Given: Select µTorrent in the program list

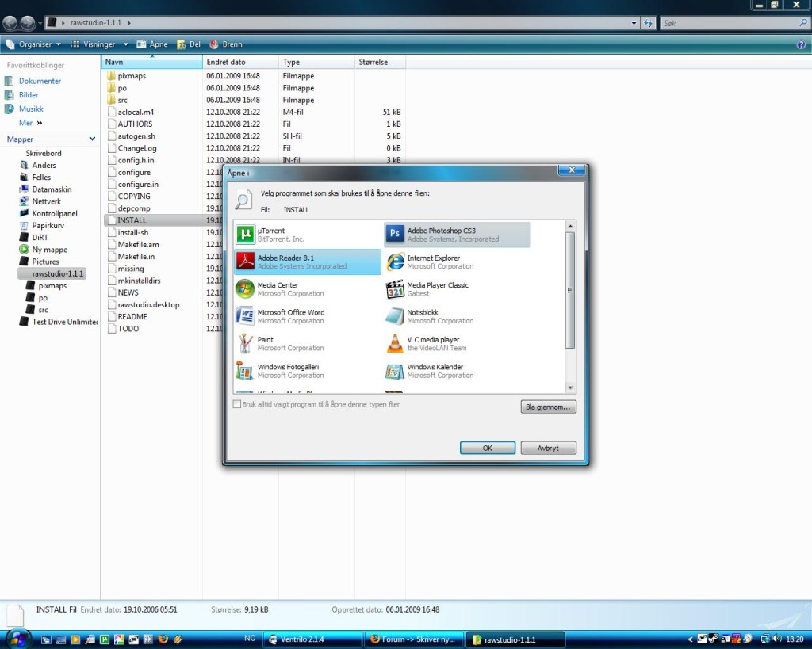Looking at the screenshot, I should pos(307,235).
